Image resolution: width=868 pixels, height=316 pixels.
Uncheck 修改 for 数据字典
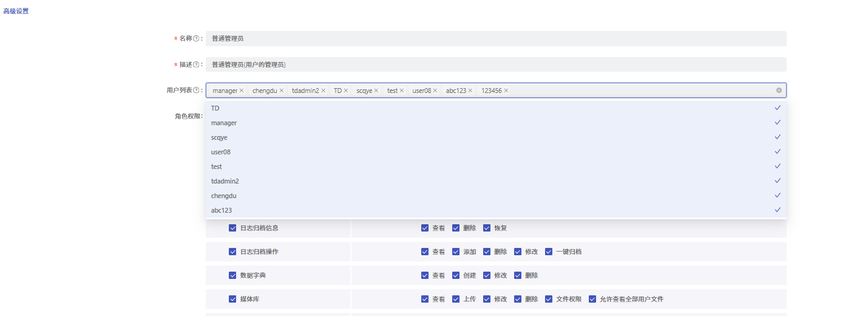(487, 275)
